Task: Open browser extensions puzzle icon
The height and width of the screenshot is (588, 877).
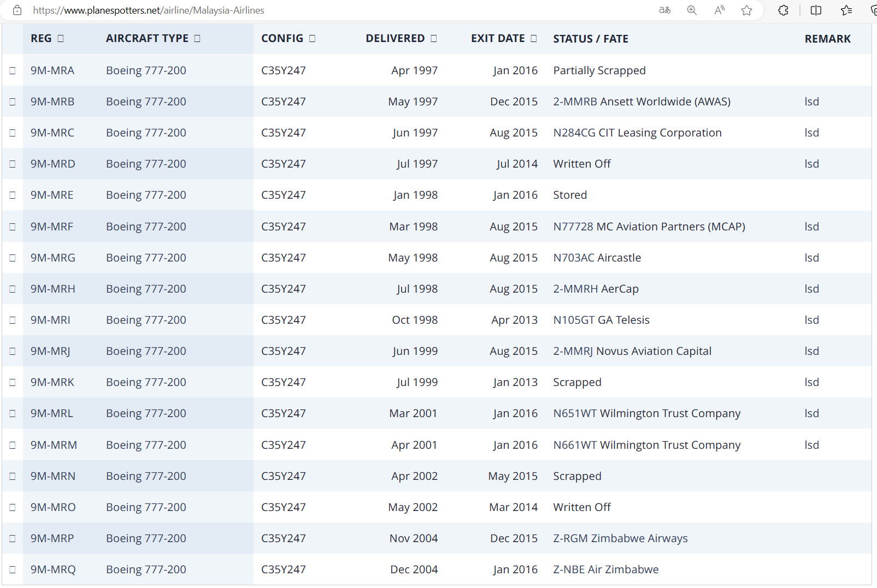Action: [783, 10]
